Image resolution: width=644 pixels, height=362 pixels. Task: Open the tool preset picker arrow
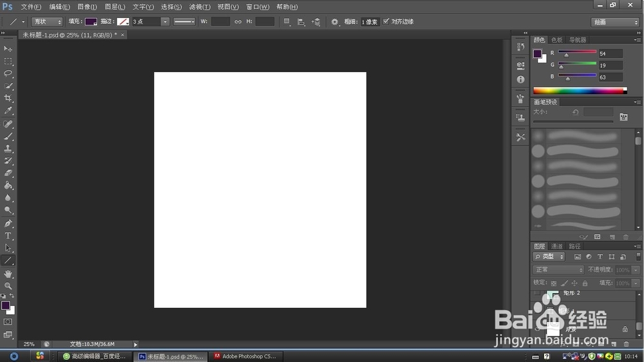tap(23, 22)
